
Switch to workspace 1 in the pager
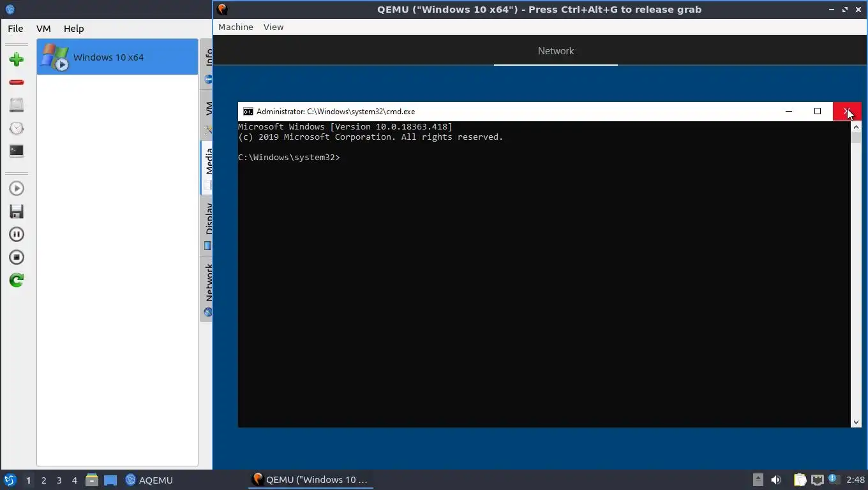[28, 480]
